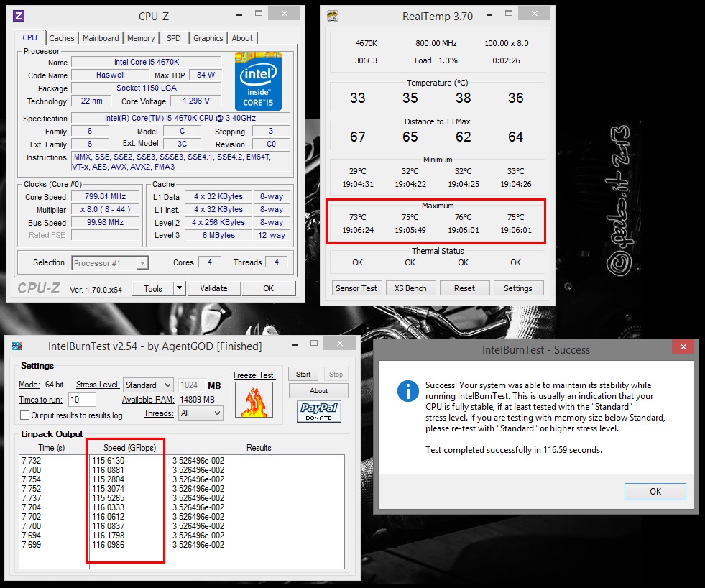Click the Validate button
Screen dimensions: 705x588
pyautogui.click(x=213, y=288)
